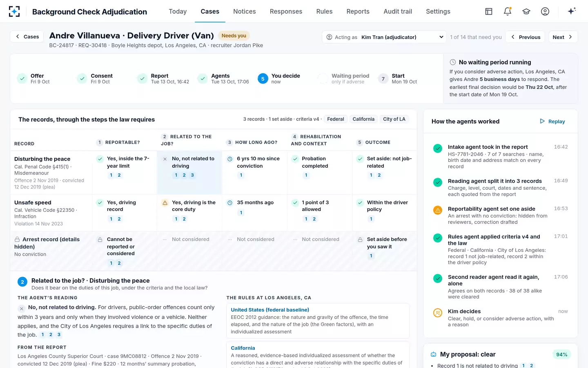Click the Report step in the timeline

(x=164, y=79)
